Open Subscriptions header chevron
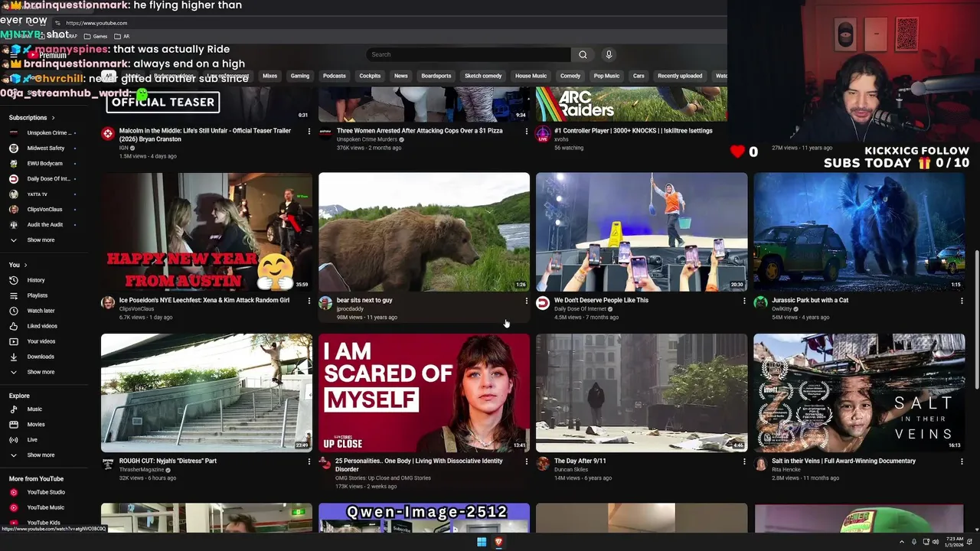 pos(53,118)
